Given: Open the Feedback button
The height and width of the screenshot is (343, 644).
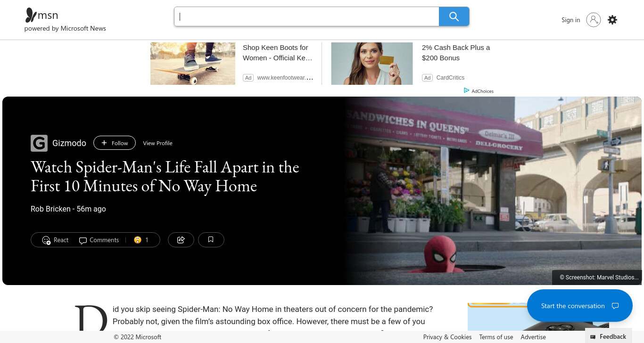Looking at the screenshot, I should coord(609,336).
